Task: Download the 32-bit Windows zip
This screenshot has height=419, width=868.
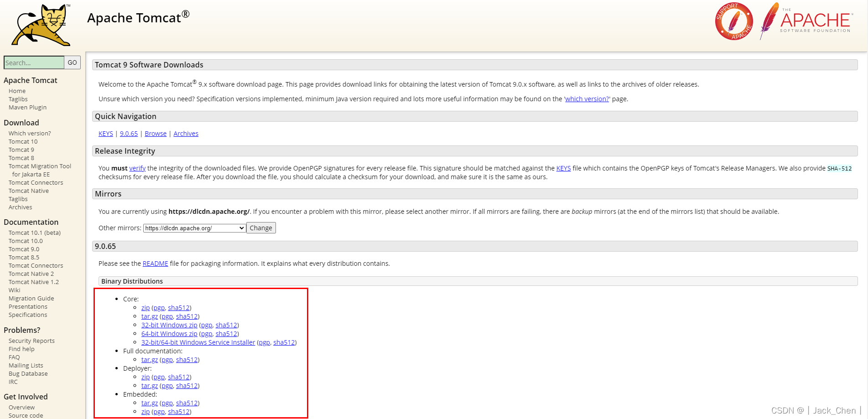Action: (x=169, y=325)
